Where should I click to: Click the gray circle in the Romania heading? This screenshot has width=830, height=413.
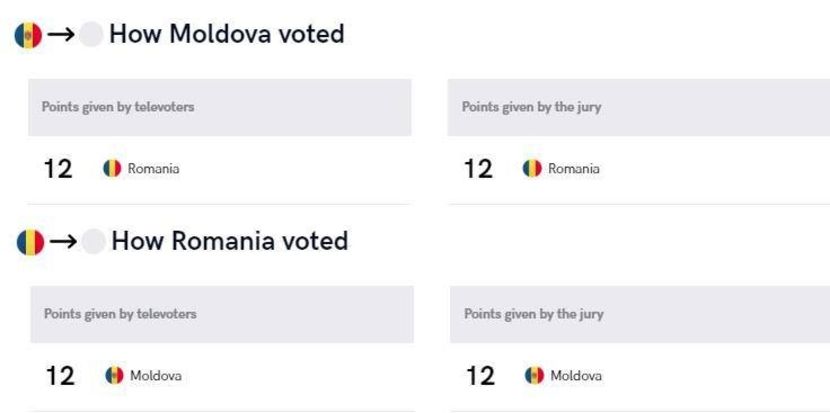click(x=93, y=242)
